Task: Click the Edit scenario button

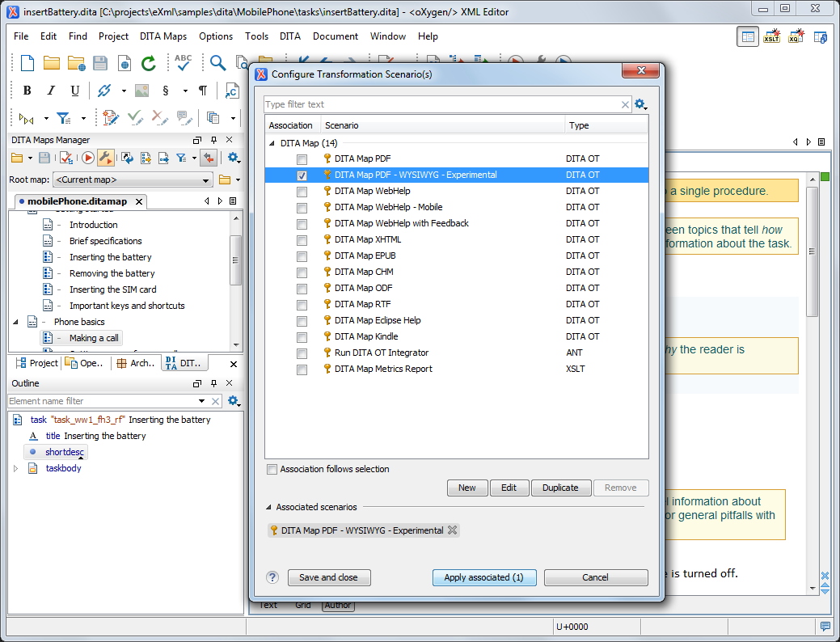Action: coord(509,488)
